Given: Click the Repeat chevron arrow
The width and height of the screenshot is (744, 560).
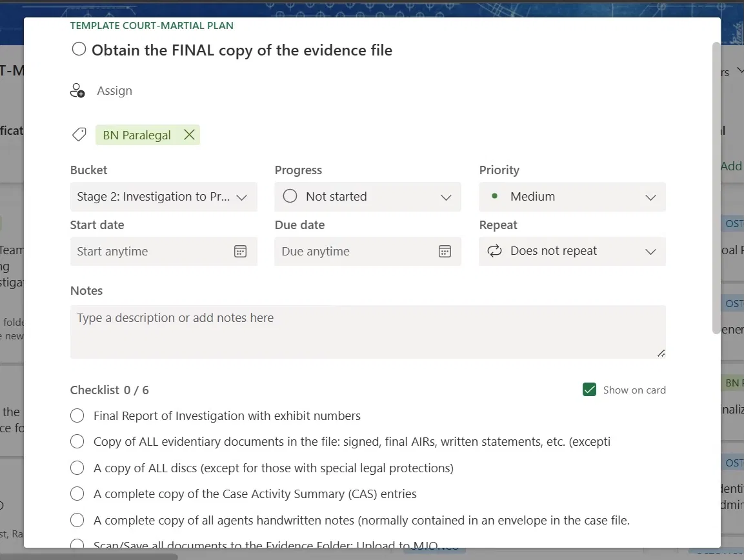Looking at the screenshot, I should point(650,252).
